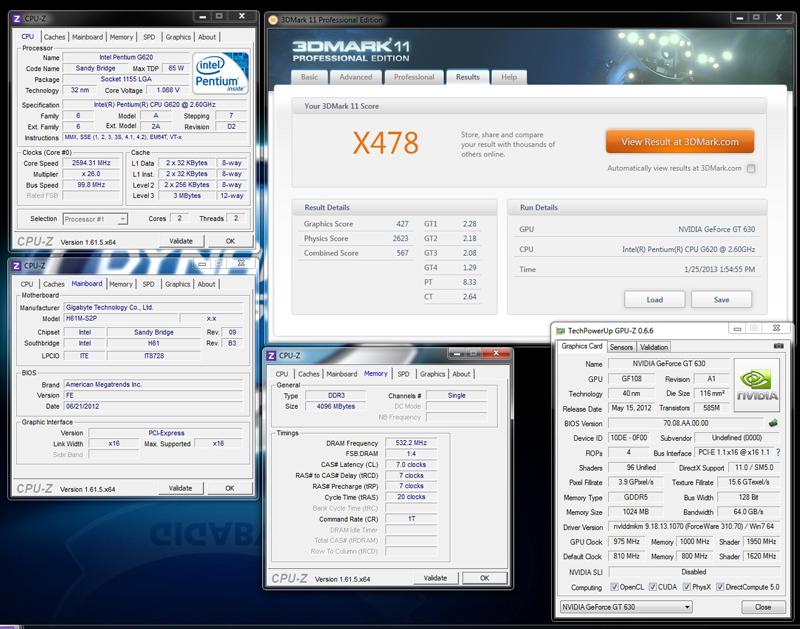The width and height of the screenshot is (800, 629).
Task: Click the NVIDIA logo in GPU-Z
Action: click(757, 385)
